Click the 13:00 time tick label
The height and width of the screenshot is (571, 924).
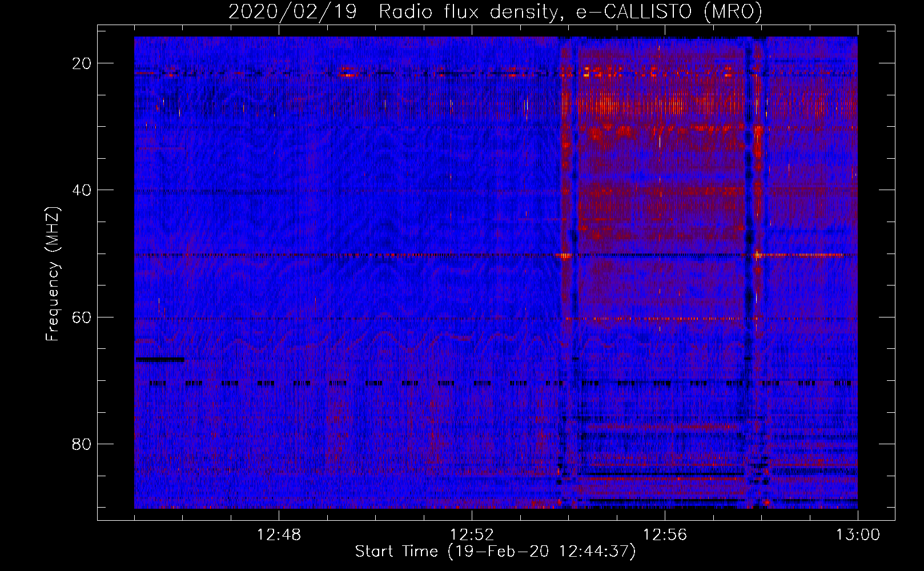tap(858, 535)
